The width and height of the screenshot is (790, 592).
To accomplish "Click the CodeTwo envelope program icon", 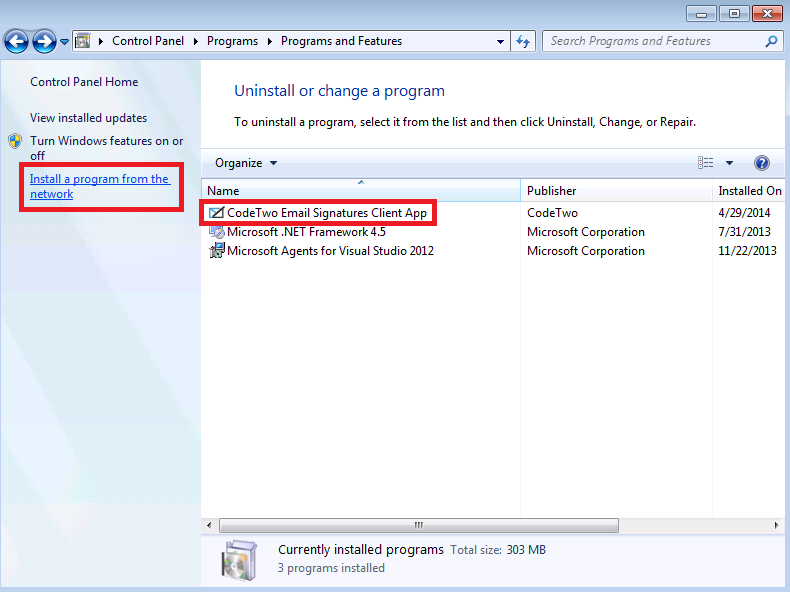I will 216,213.
